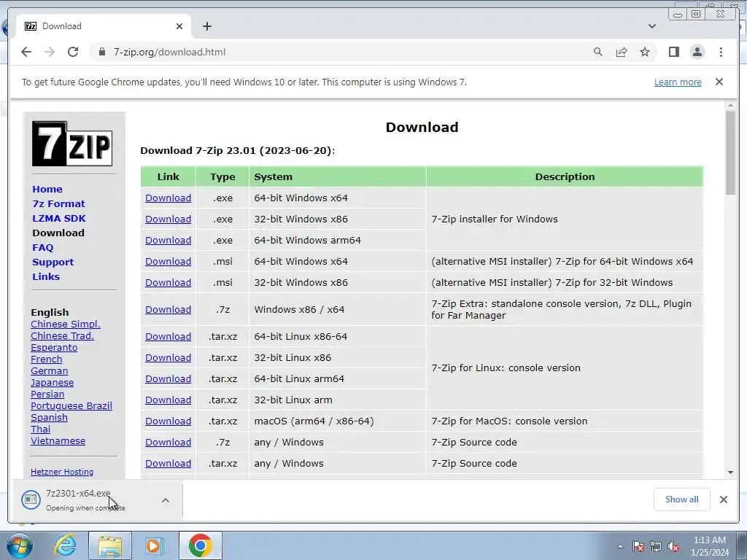747x560 pixels.
Task: Open Windows Media Player from the taskbar
Action: point(153,545)
